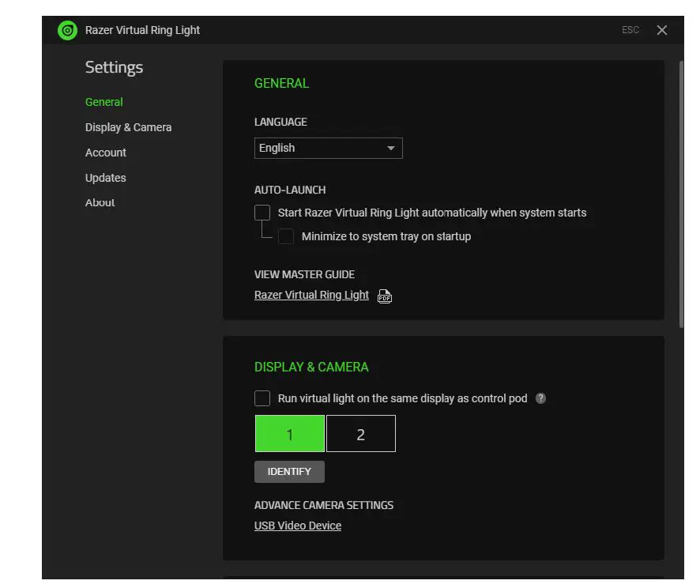
Task: Click the Razer Virtual Ring Light logo icon
Action: [x=67, y=30]
